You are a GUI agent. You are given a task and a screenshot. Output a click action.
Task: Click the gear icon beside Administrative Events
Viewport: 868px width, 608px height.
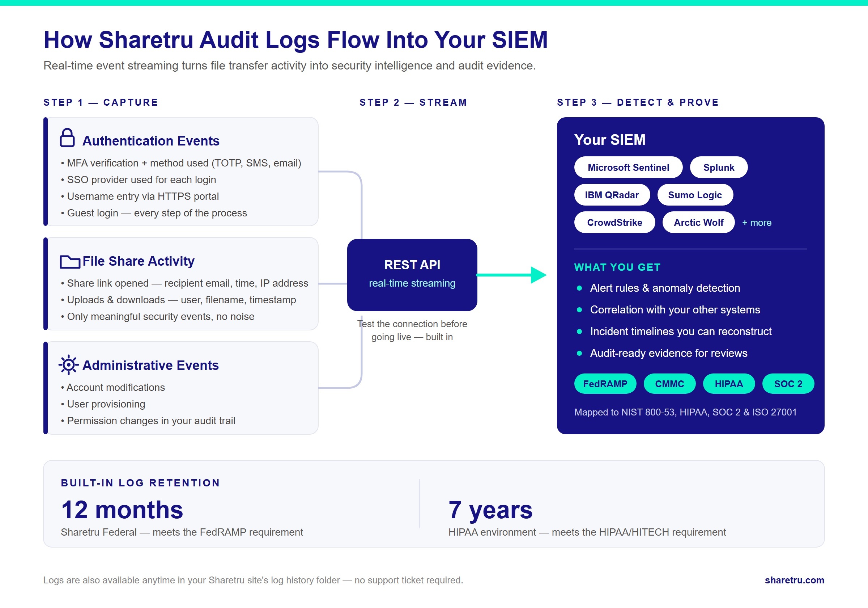tap(68, 365)
